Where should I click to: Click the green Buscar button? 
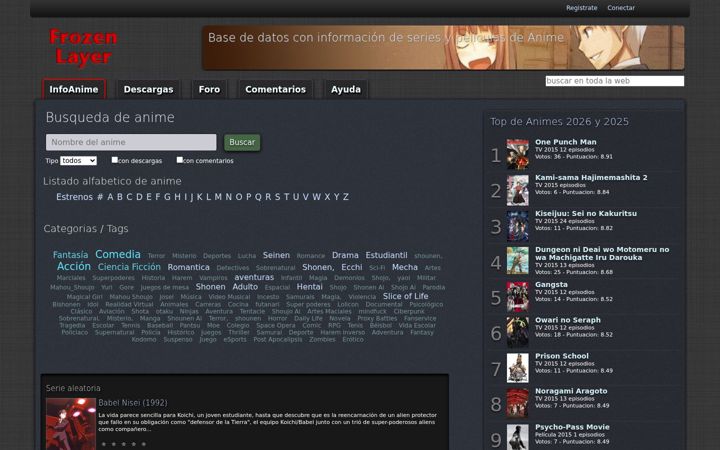point(242,142)
